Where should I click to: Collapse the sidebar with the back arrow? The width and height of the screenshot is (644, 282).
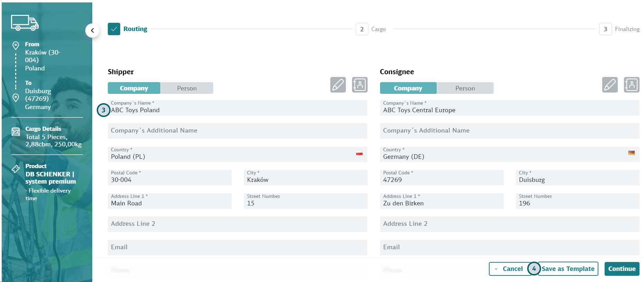coord(92,31)
